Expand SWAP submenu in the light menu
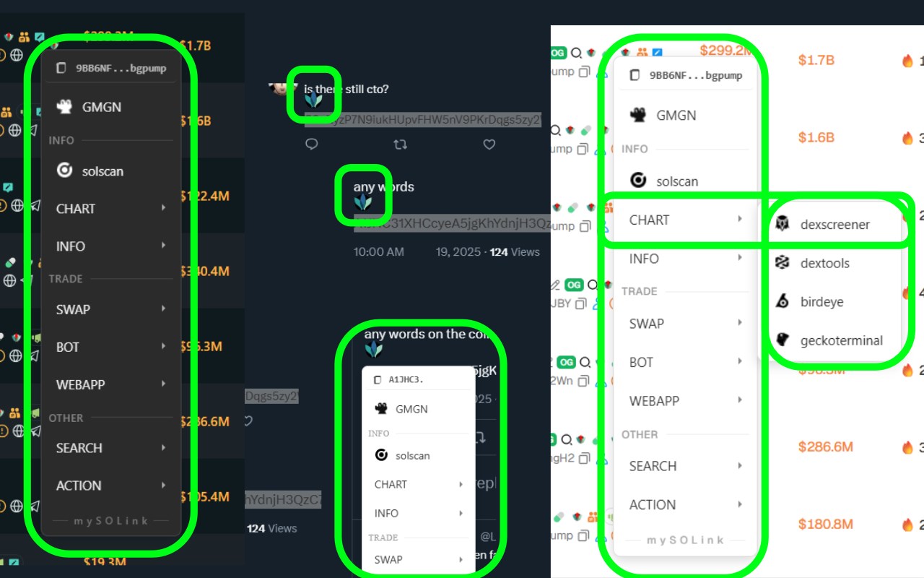924x578 pixels. tap(685, 324)
